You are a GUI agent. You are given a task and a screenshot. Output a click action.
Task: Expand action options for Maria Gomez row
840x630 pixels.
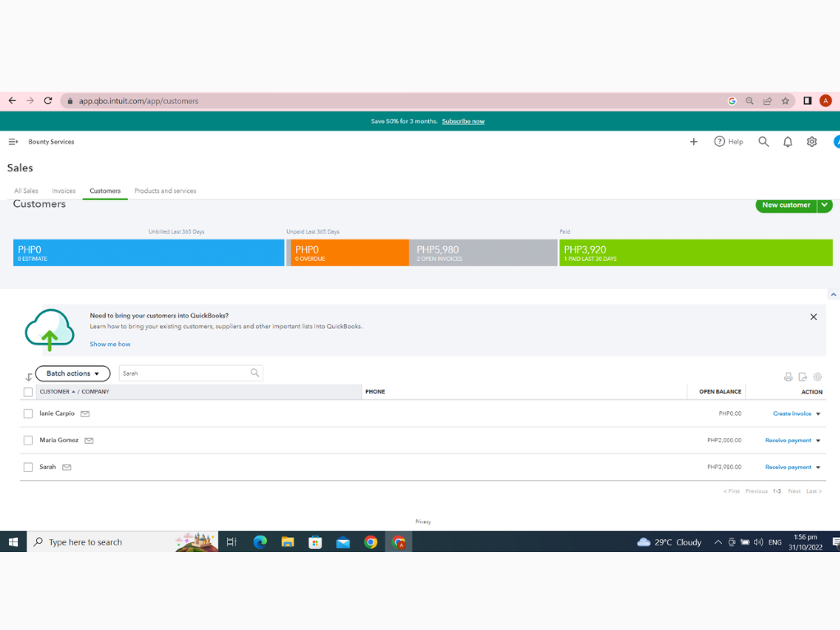[818, 441]
